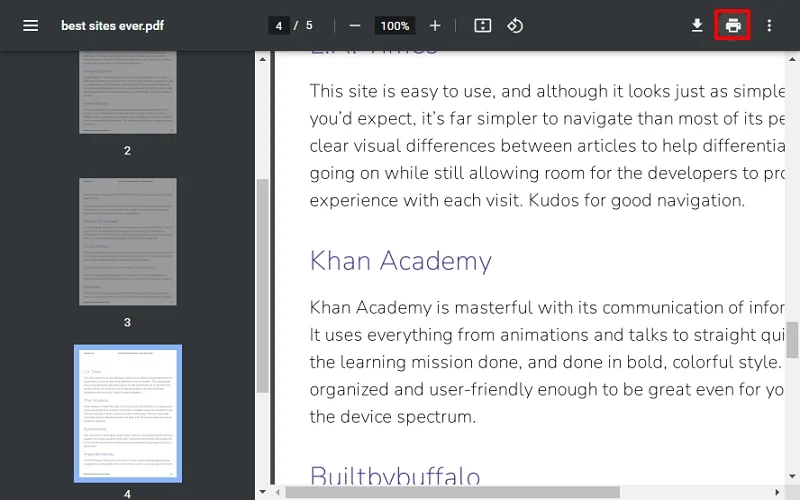Select page 3 thumbnail

127,240
